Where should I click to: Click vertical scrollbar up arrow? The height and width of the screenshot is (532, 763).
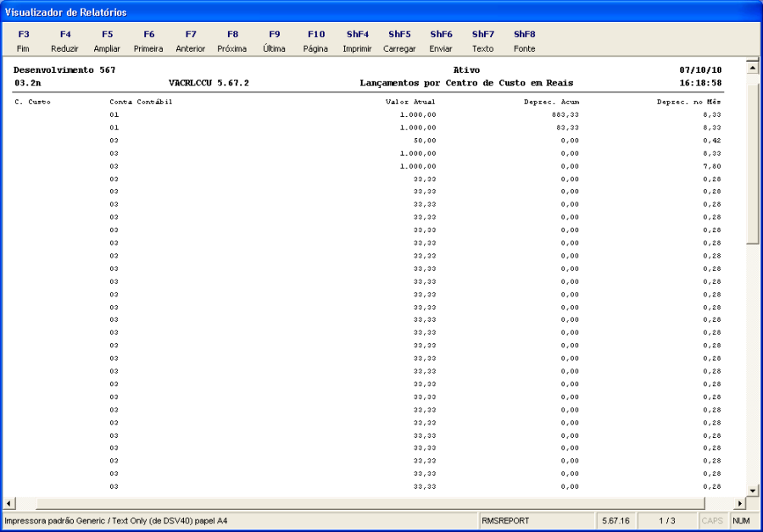752,68
